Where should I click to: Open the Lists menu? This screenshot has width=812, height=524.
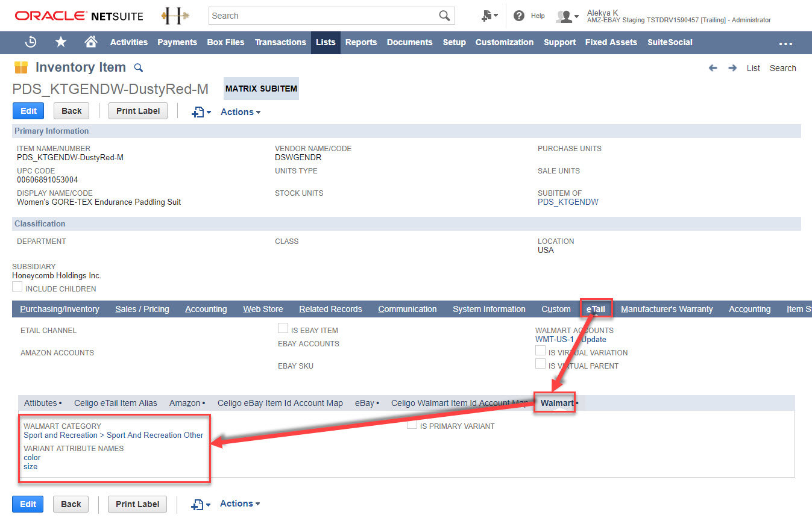tap(326, 42)
